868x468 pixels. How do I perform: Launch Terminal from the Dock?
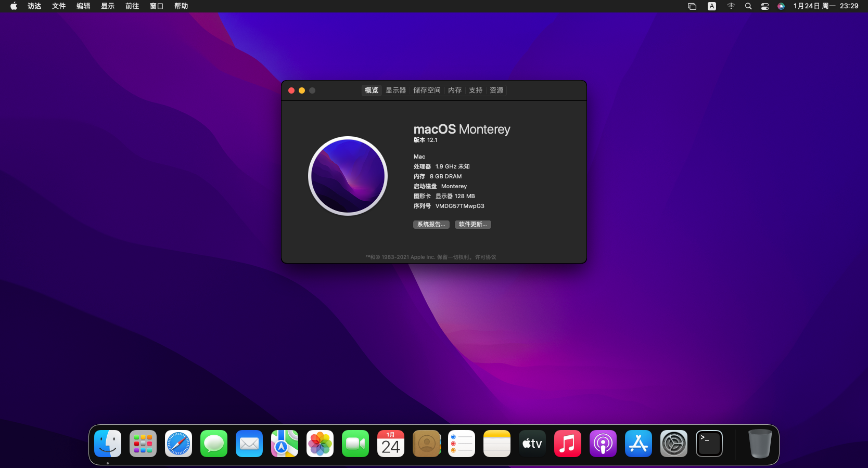pyautogui.click(x=709, y=444)
